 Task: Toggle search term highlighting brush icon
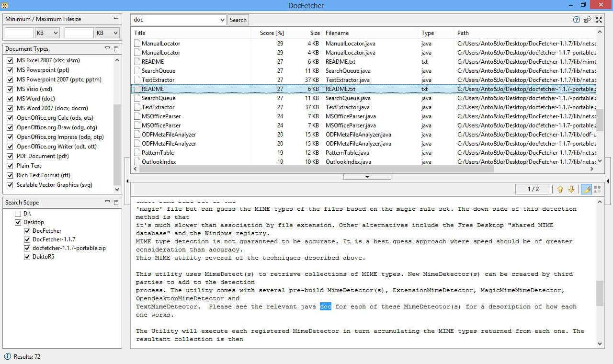point(586,189)
